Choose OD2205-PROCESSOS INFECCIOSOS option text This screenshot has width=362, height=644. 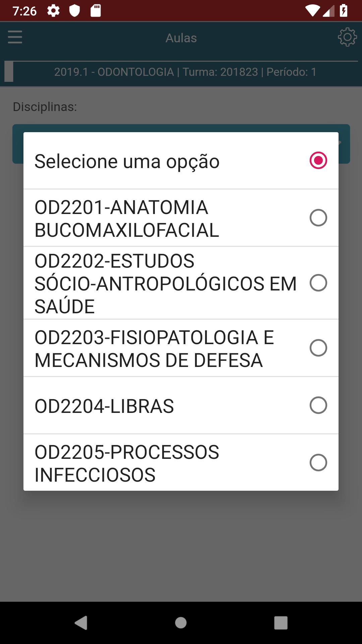[x=127, y=463]
